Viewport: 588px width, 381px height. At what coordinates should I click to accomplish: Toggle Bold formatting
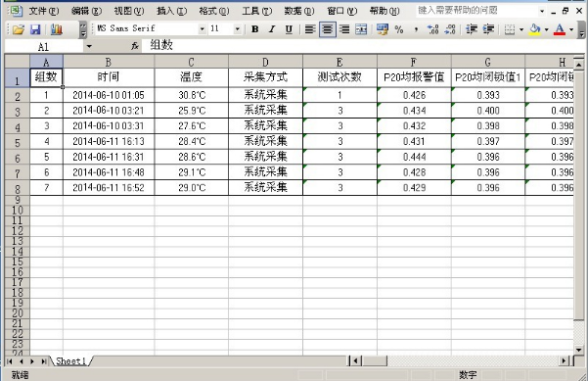255,29
